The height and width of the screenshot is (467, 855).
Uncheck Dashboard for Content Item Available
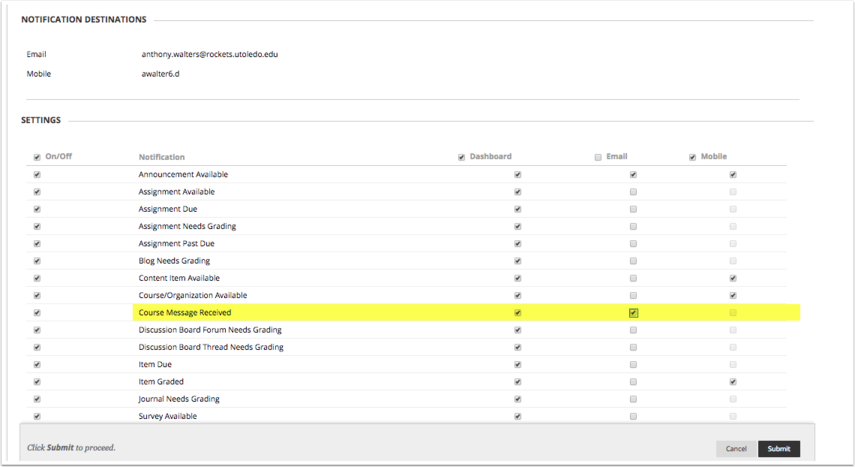pyautogui.click(x=517, y=278)
